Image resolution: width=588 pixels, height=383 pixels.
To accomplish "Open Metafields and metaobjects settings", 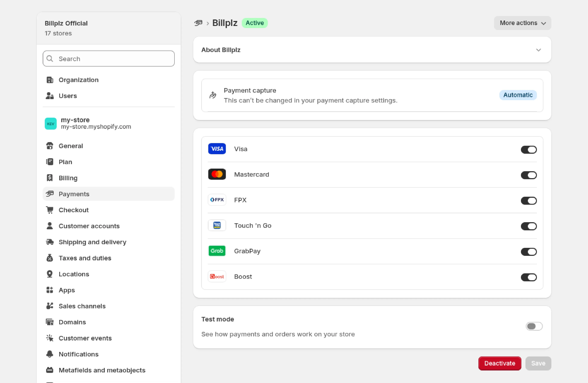I will 109,370.
